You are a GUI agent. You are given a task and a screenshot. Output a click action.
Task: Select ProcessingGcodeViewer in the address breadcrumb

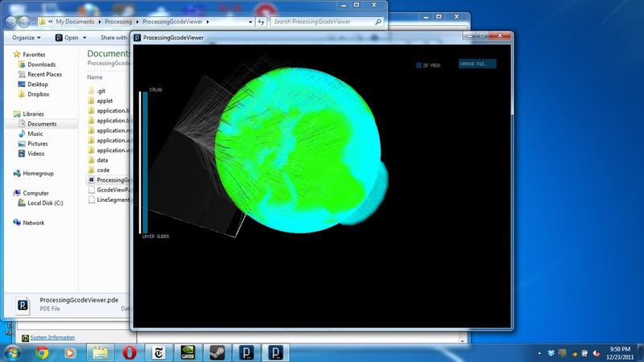point(172,22)
